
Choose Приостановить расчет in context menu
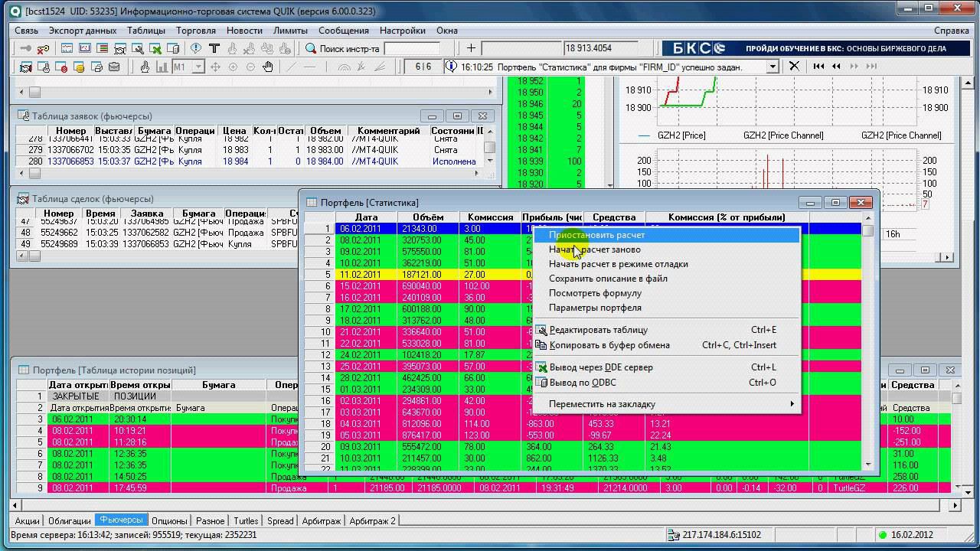(x=667, y=235)
